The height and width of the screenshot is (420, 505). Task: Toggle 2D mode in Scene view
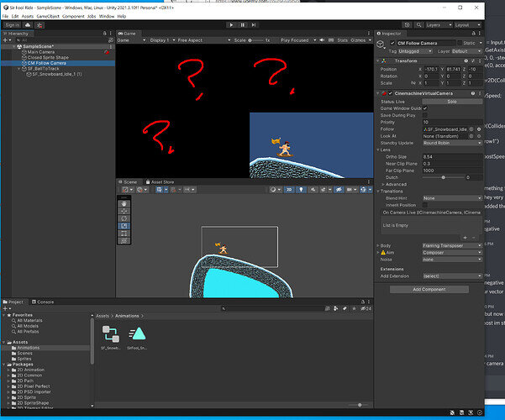pos(289,189)
